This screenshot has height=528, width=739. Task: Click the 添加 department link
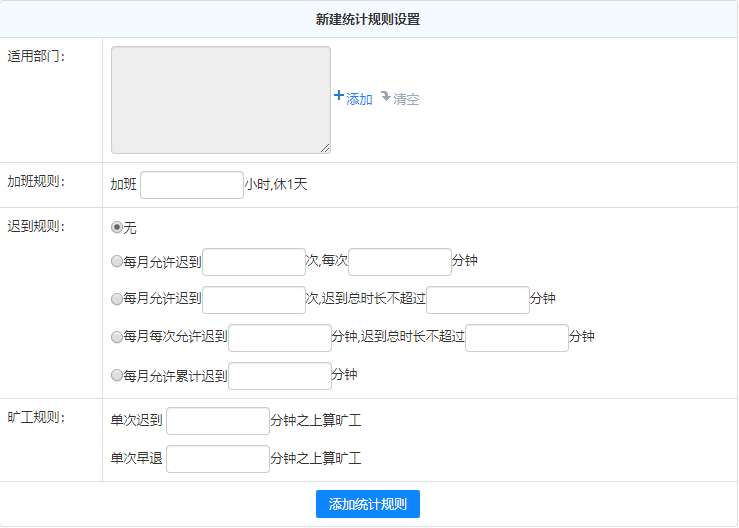point(359,99)
